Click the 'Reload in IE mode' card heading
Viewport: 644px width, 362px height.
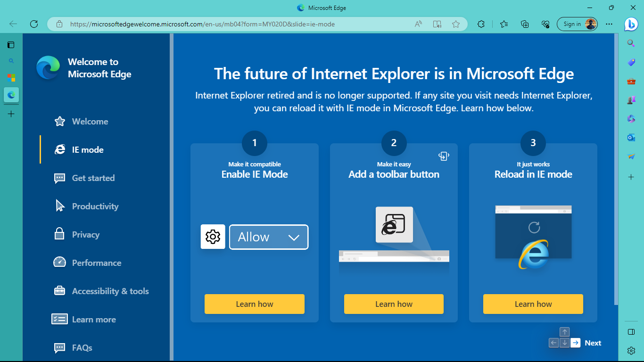point(533,174)
